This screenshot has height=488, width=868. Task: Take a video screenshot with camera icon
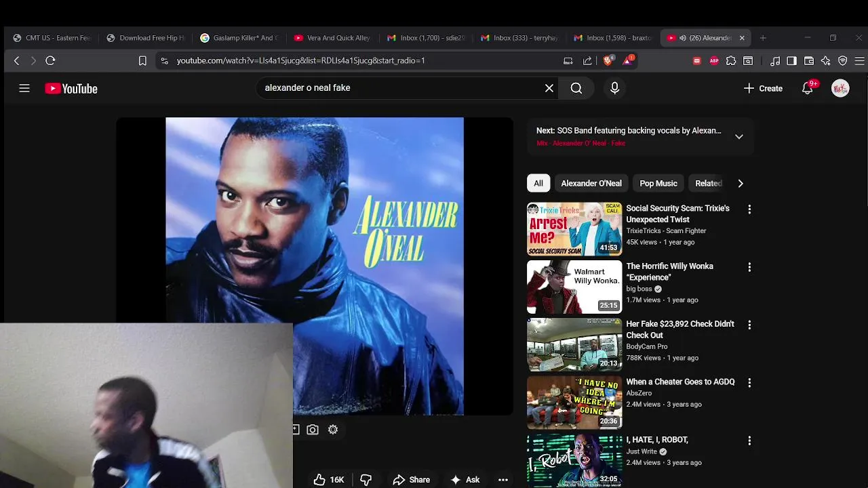tap(313, 430)
